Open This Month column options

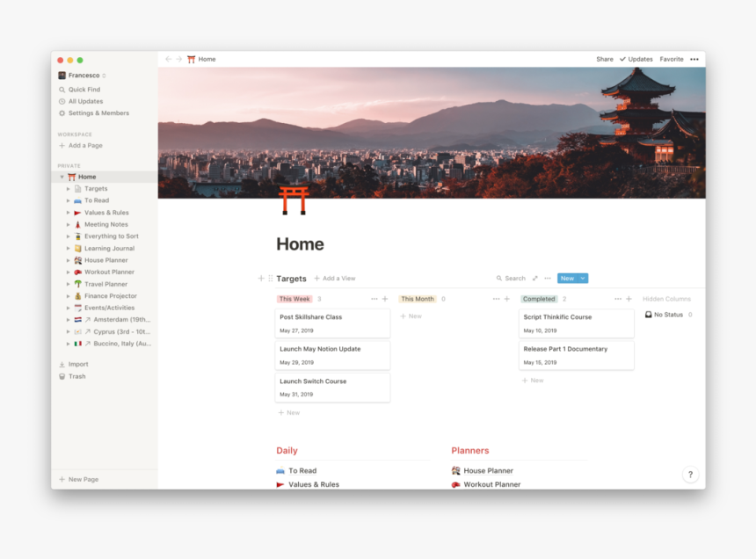(496, 299)
